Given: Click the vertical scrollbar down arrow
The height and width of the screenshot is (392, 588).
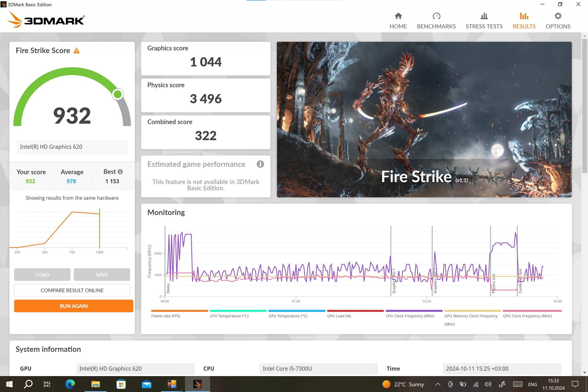Looking at the screenshot, I should pyautogui.click(x=585, y=372).
